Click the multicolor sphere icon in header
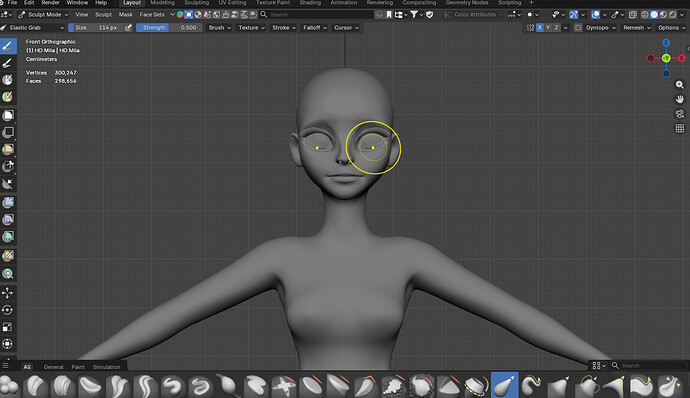 coord(180,15)
